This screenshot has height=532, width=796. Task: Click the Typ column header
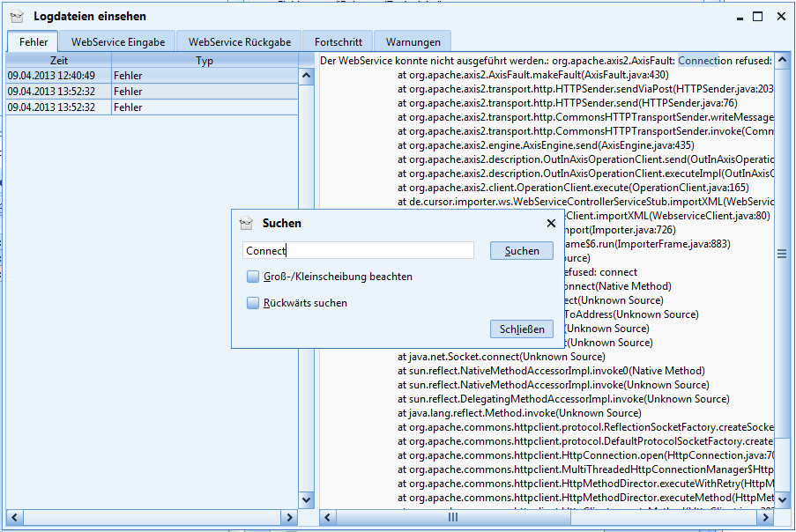(205, 61)
